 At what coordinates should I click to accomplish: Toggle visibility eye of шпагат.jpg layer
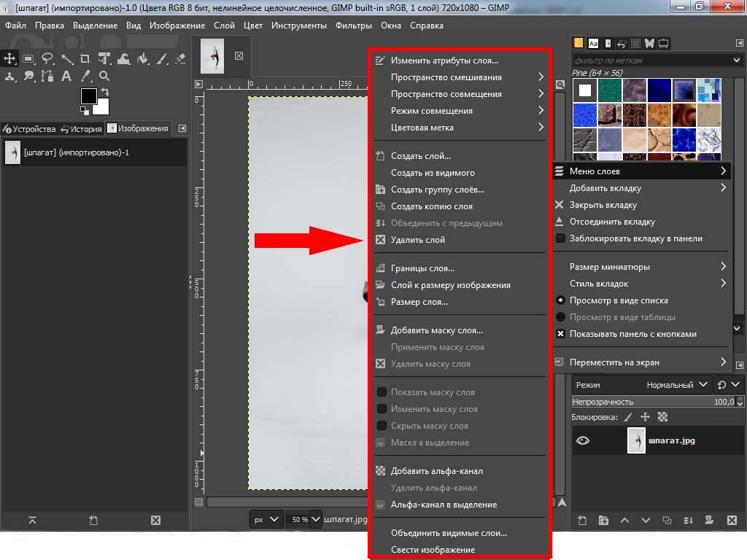coord(583,440)
